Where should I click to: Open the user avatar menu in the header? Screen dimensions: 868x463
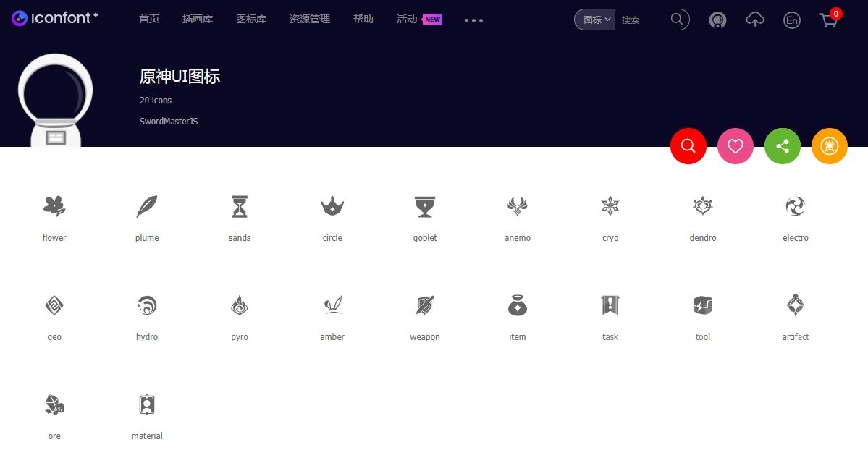[x=717, y=20]
